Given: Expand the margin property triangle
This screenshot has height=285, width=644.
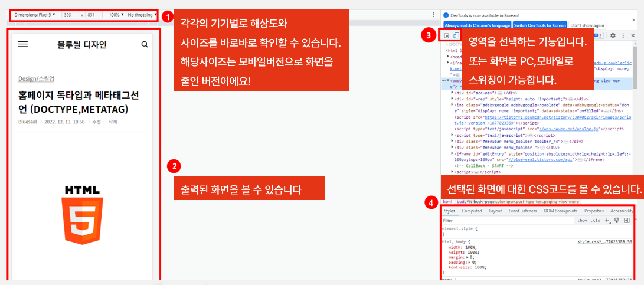Looking at the screenshot, I should point(468,257).
